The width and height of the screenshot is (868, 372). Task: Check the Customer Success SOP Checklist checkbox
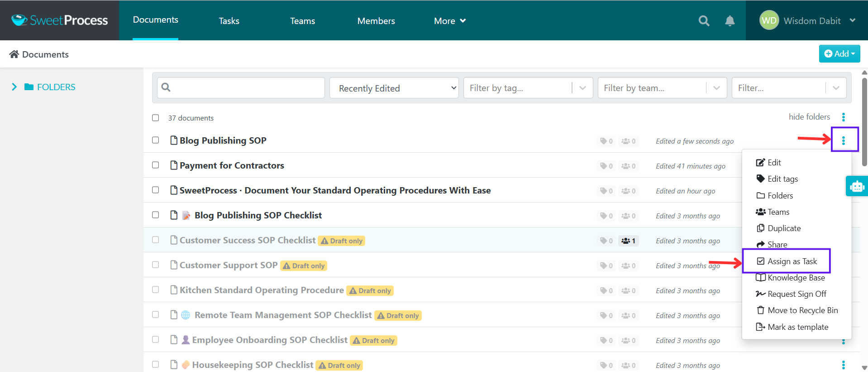(156, 240)
